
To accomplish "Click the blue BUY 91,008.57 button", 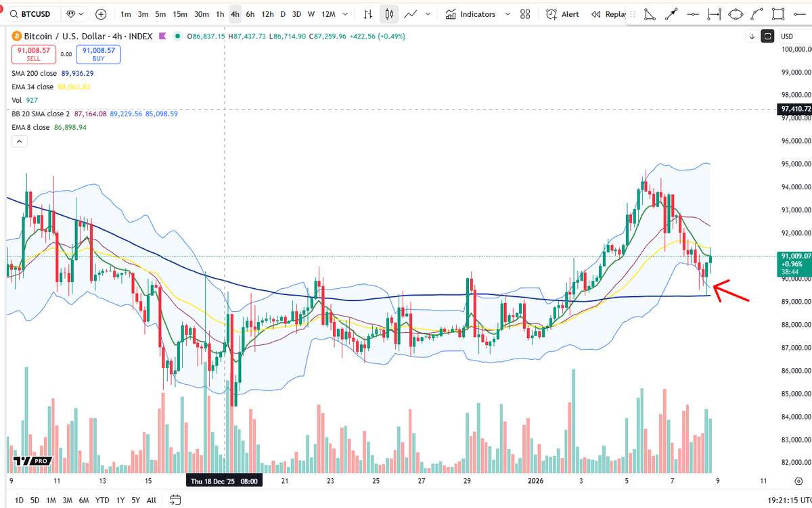I will [99, 54].
